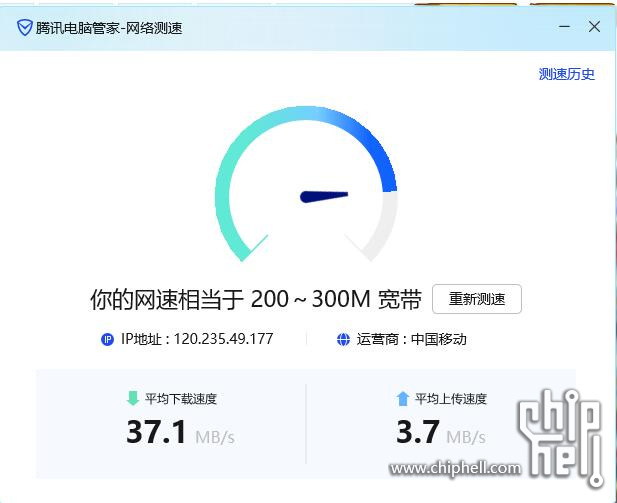This screenshot has width=617, height=503.
Task: Click the blue upload arrow icon
Action: pos(403,398)
